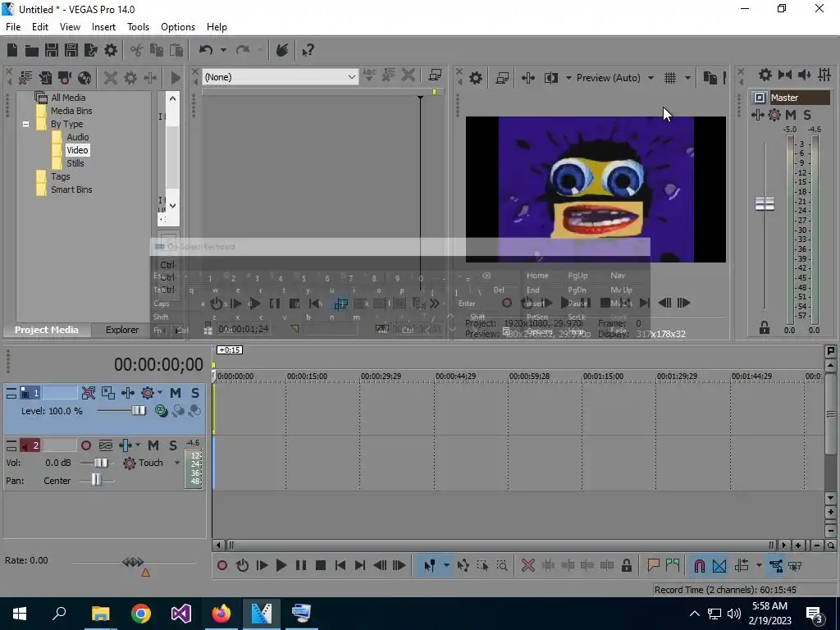Open the File menu
840x630 pixels.
(13, 27)
